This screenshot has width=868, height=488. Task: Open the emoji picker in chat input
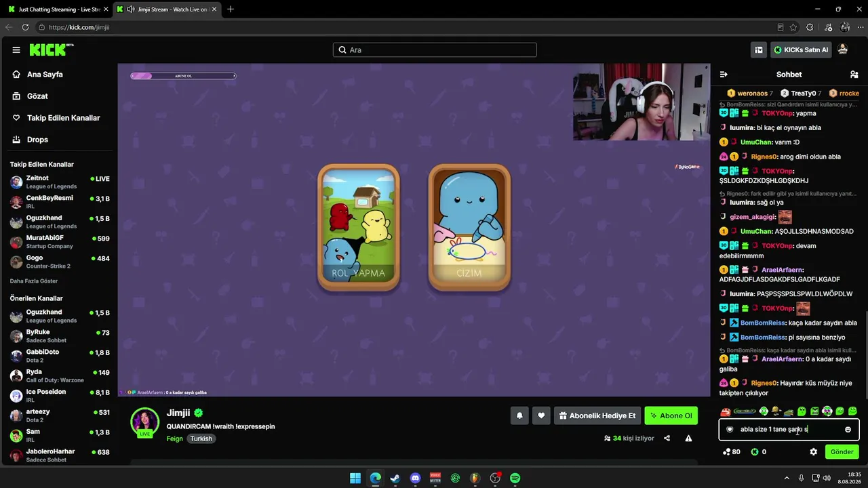tap(848, 430)
